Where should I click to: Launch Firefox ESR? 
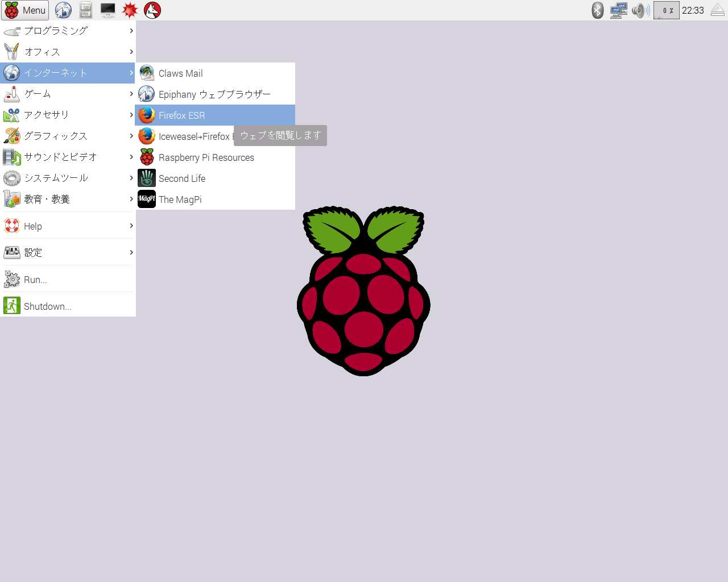(x=215, y=115)
